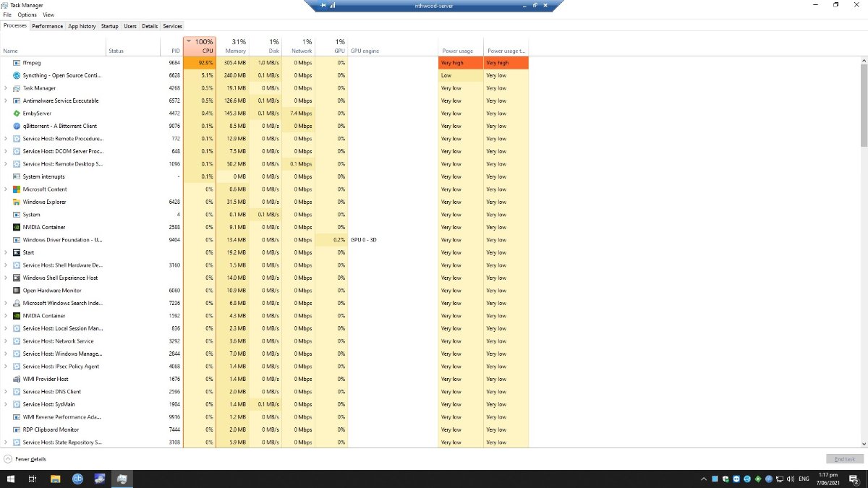Image resolution: width=868 pixels, height=488 pixels.
Task: Click the RDP Clipboard Monitor icon
Action: coord(17,429)
